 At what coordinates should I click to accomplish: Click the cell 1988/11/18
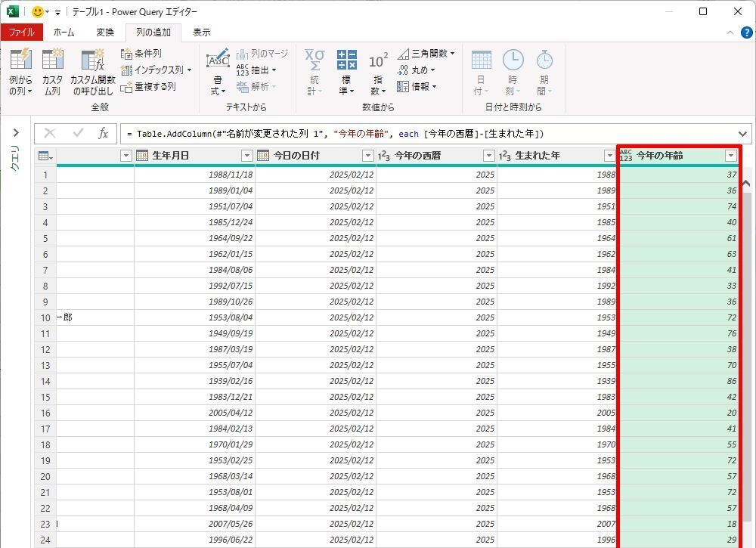pos(195,175)
